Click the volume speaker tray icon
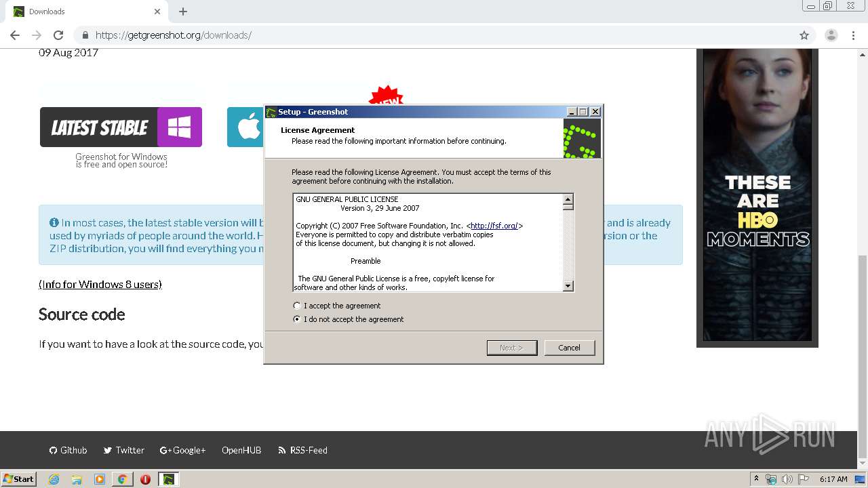 [787, 479]
